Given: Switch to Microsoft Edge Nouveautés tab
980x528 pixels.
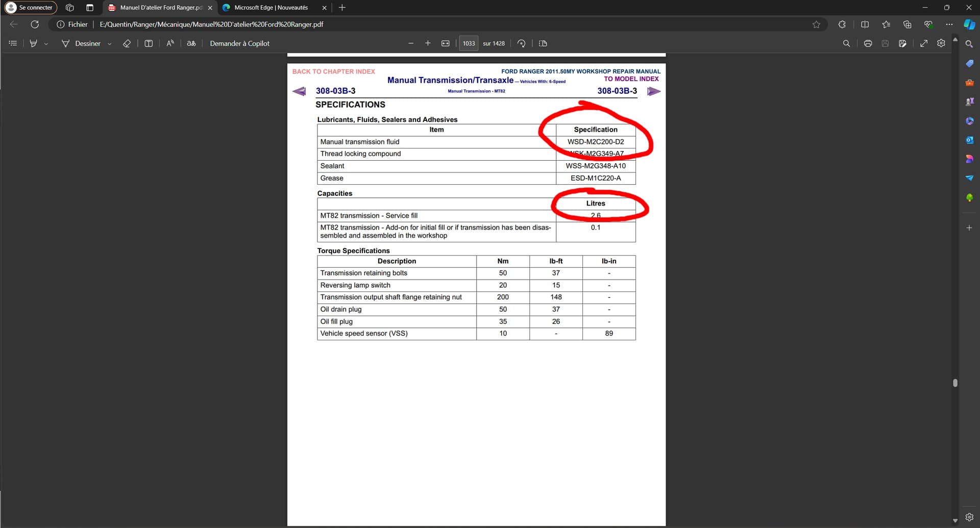Looking at the screenshot, I should click(271, 8).
